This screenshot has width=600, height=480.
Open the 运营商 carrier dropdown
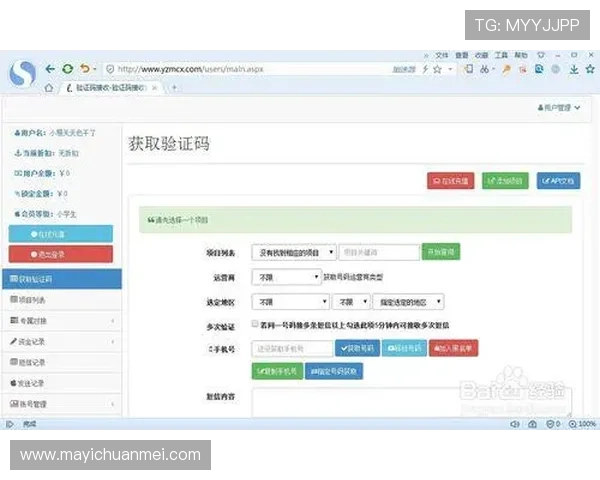tap(286, 277)
